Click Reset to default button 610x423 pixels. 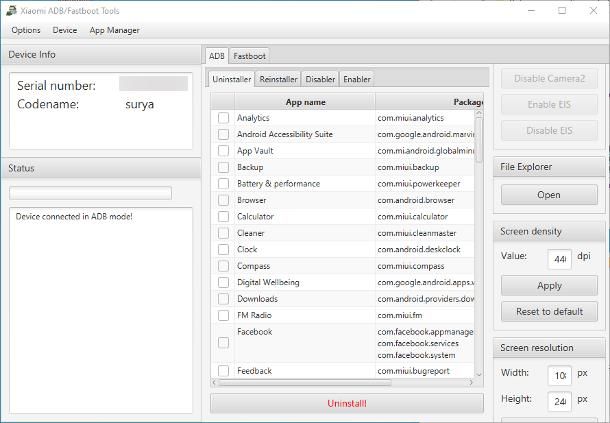[x=549, y=311]
